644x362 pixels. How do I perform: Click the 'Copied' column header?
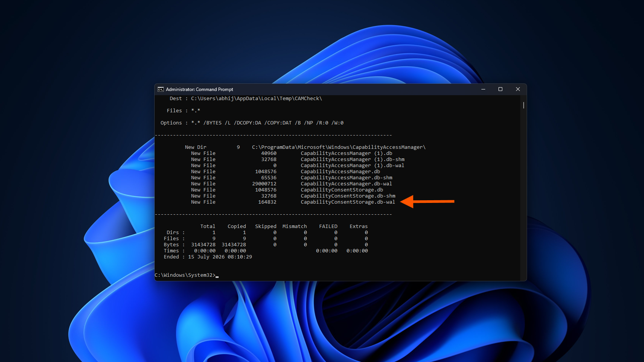237,226
